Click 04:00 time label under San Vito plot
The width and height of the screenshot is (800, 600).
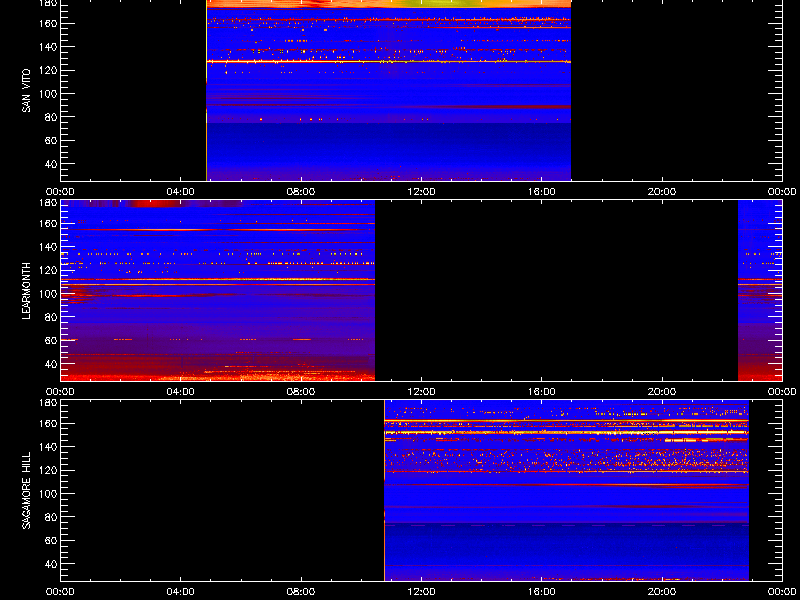181,192
